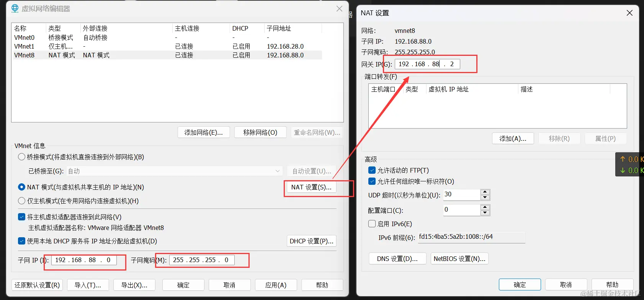Click 192.168.28.0 subnet address cell
The image size is (644, 300).
285,46
